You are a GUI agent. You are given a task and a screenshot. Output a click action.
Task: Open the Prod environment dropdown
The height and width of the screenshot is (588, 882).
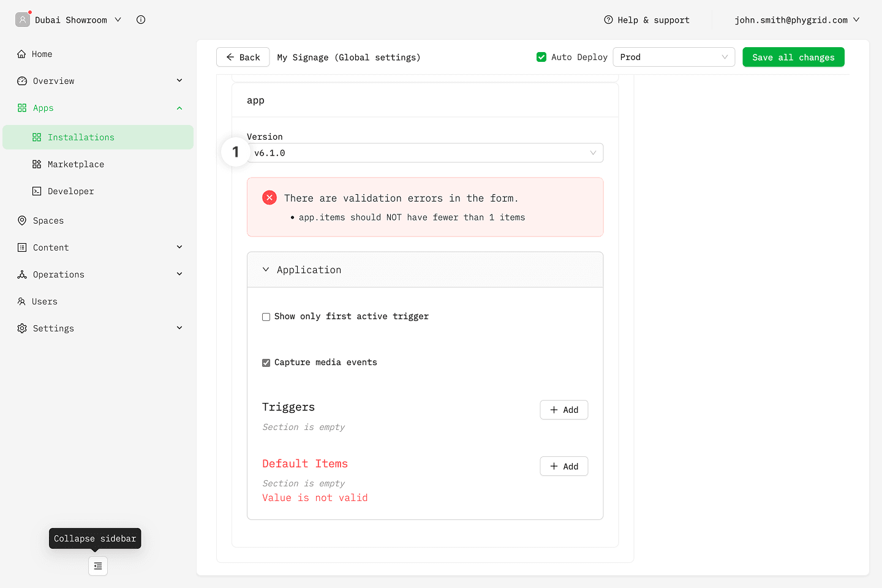pos(673,57)
